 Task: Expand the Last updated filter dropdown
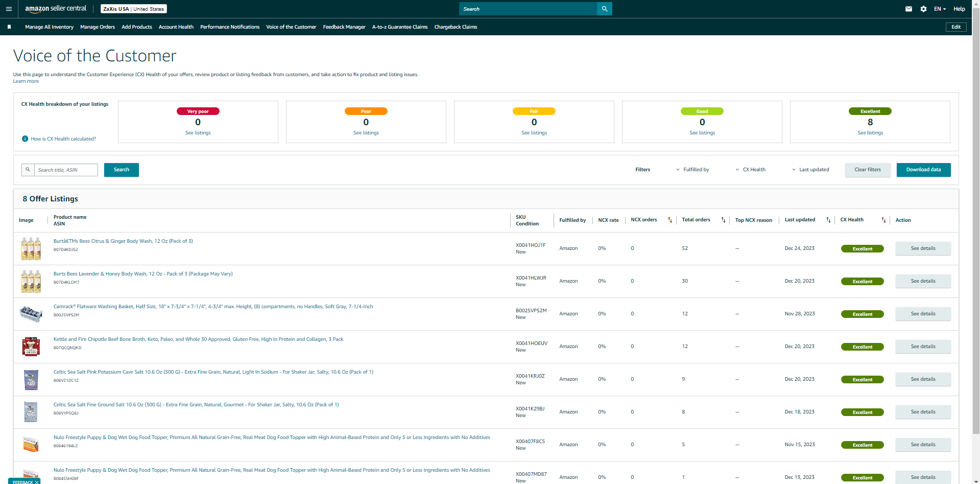810,170
